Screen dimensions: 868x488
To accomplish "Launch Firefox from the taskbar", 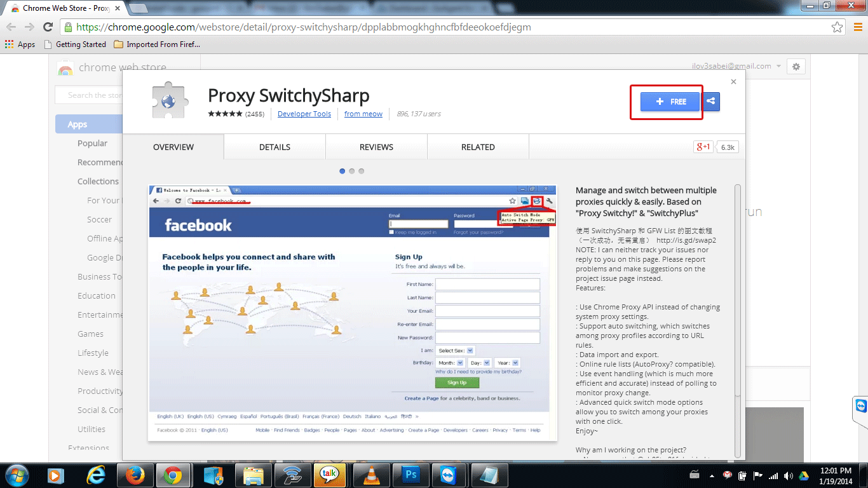I will click(x=134, y=475).
